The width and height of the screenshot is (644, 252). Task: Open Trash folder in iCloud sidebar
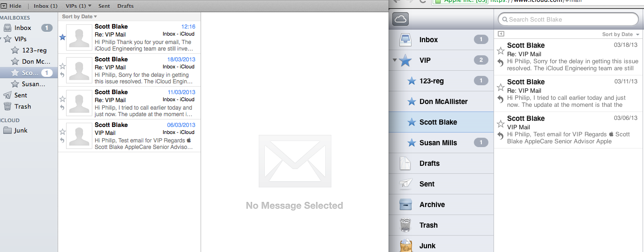[x=441, y=225]
